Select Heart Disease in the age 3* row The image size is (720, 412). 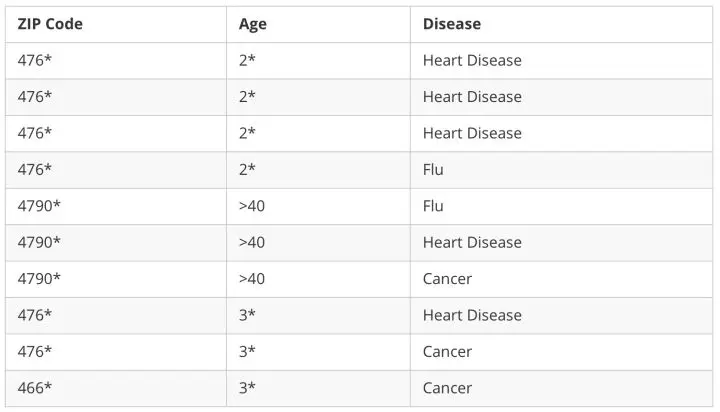[472, 315]
